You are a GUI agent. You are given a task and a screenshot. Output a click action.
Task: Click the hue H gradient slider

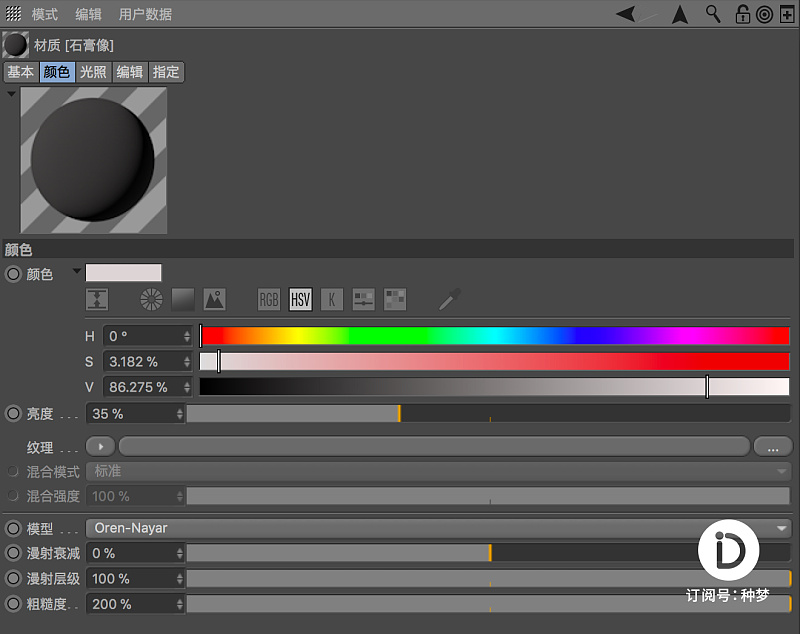(495, 336)
